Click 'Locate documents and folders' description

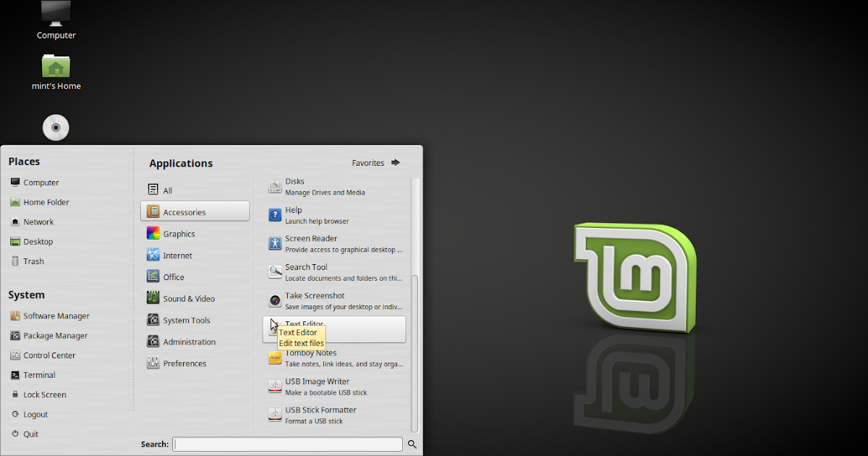pyautogui.click(x=344, y=278)
